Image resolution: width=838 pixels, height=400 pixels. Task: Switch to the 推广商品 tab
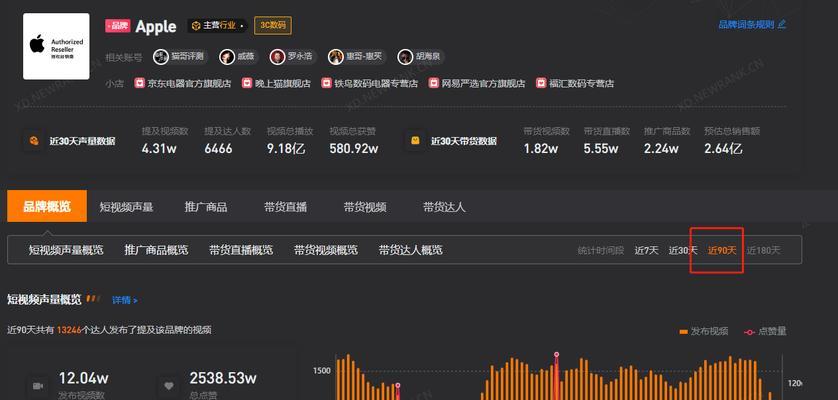(206, 207)
